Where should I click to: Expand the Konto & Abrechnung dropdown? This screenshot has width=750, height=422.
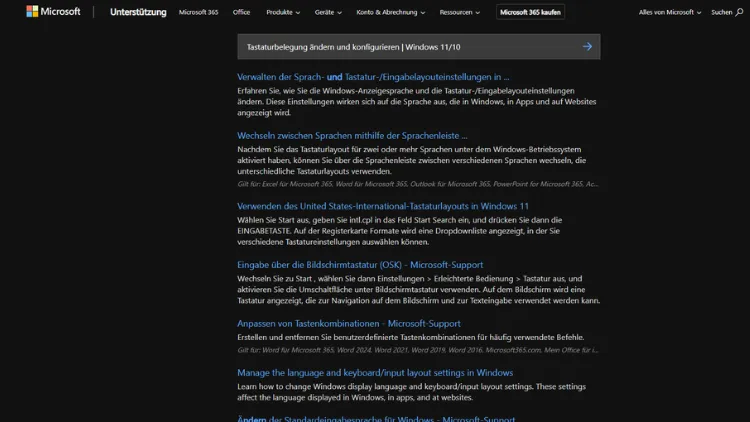[390, 12]
